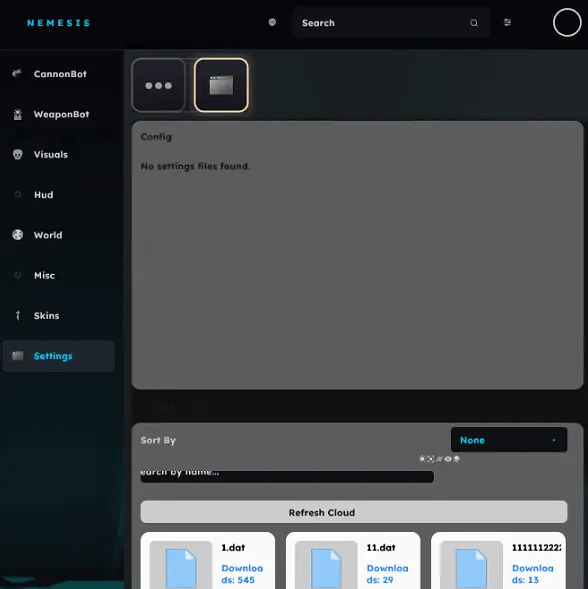Click the Settings folder icon
588x589 pixels.
point(18,356)
